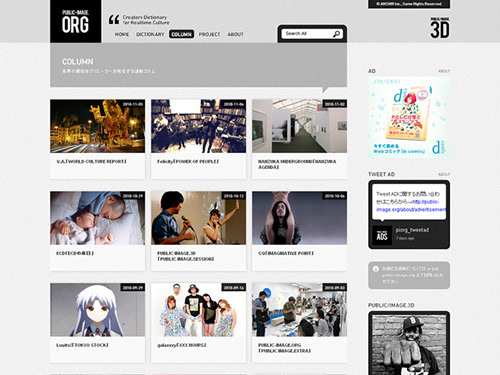500x375 pixels.
Task: Click the info icon in grey notice box
Action: click(376, 269)
